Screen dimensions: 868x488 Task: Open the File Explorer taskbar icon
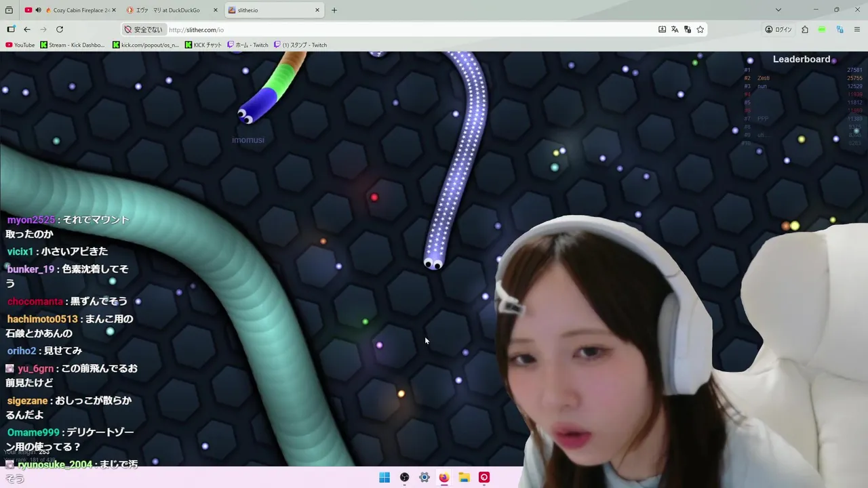(464, 477)
